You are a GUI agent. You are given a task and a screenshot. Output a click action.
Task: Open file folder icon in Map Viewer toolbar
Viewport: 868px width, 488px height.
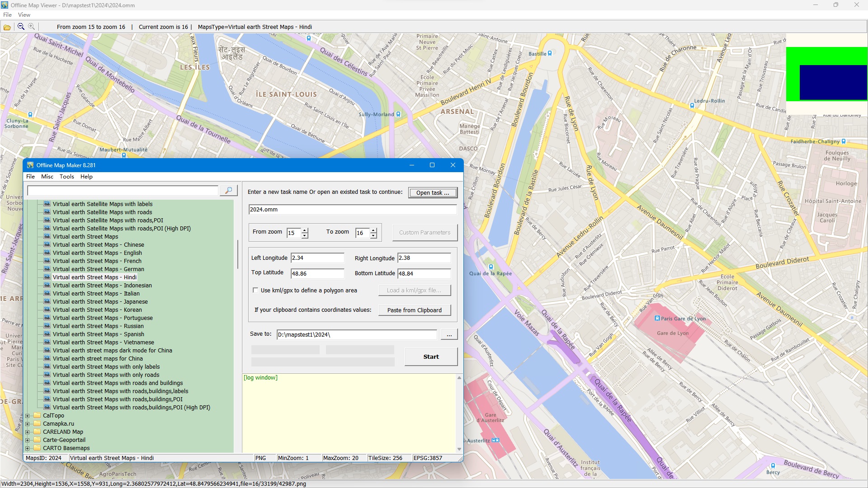tap(7, 27)
